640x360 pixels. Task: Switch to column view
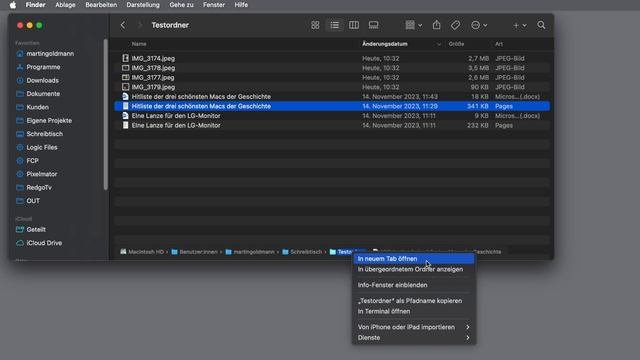pos(354,25)
